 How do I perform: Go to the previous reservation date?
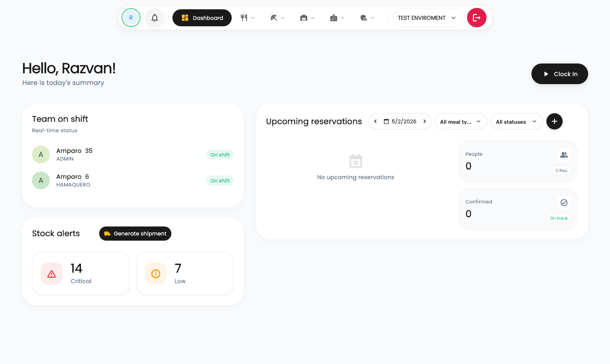pyautogui.click(x=375, y=121)
